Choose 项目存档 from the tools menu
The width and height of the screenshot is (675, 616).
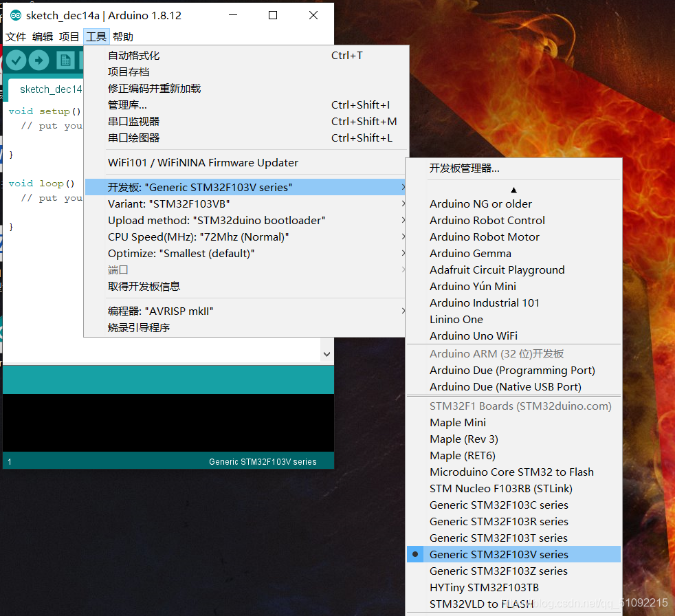click(245, 72)
